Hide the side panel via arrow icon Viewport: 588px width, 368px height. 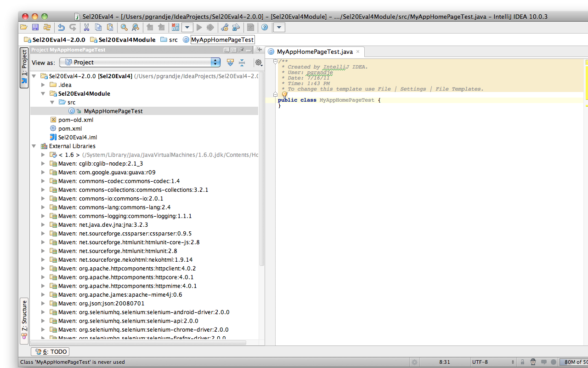[259, 50]
